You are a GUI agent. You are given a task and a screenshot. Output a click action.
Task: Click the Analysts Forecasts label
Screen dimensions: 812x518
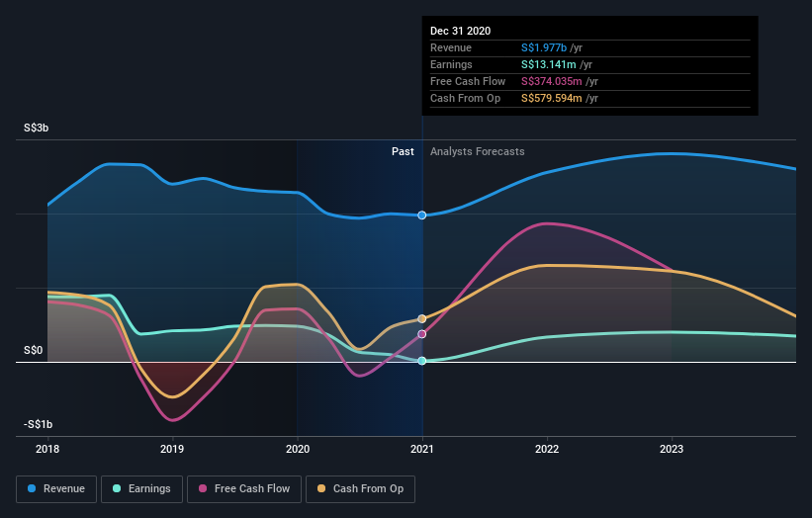click(477, 151)
